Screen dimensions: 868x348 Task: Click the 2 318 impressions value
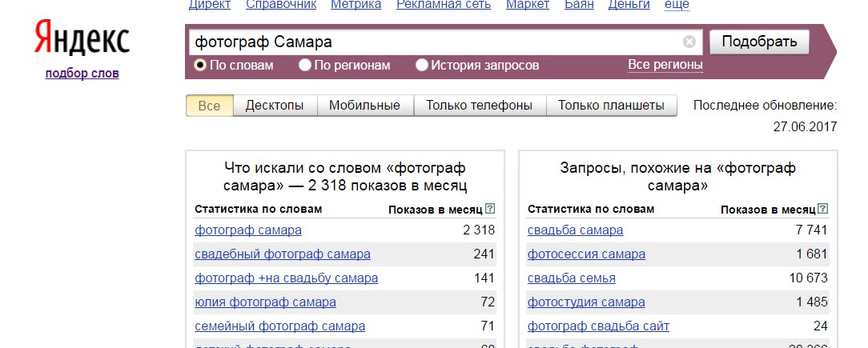pos(479,230)
